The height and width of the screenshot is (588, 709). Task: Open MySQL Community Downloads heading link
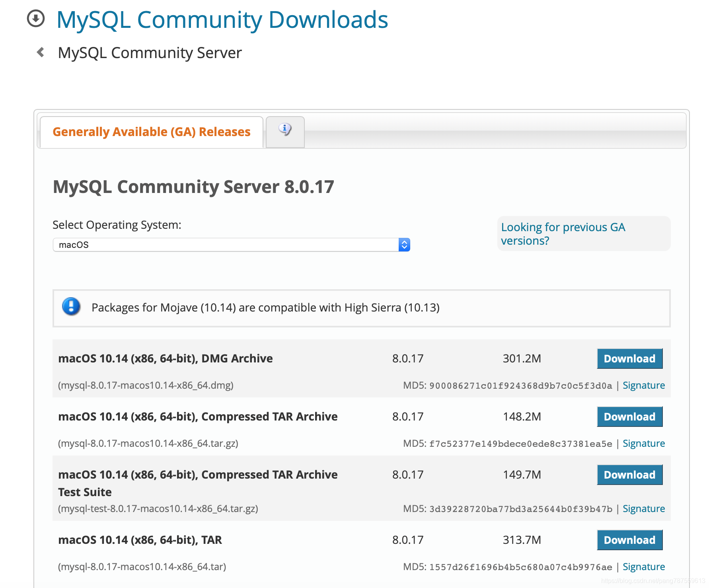click(222, 19)
